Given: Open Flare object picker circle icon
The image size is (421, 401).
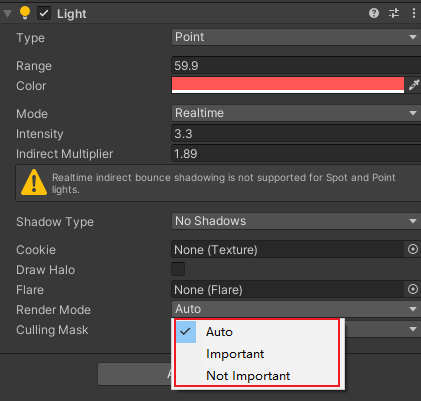Looking at the screenshot, I should (x=413, y=289).
